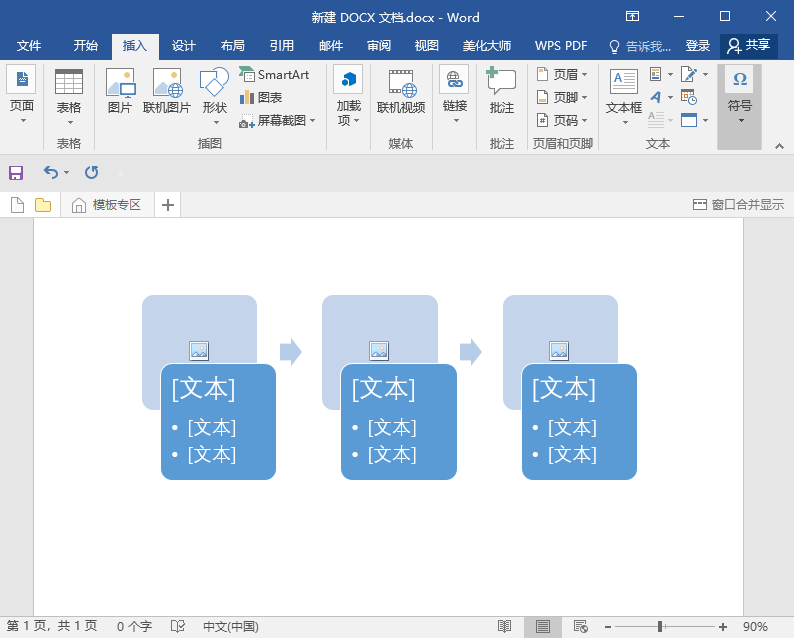Screen dimensions: 794x638
Task: Click the redo/repeat arrow icon
Action: point(92,173)
